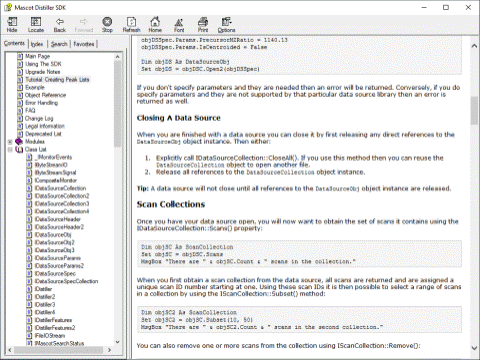
Task: Switch to the Favorites tab
Action: 84,44
